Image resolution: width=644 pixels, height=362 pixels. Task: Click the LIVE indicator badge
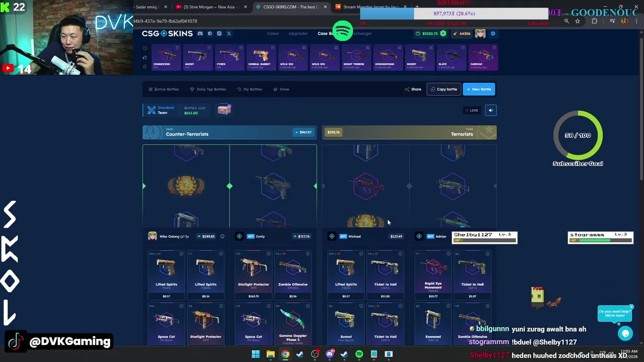pos(471,110)
